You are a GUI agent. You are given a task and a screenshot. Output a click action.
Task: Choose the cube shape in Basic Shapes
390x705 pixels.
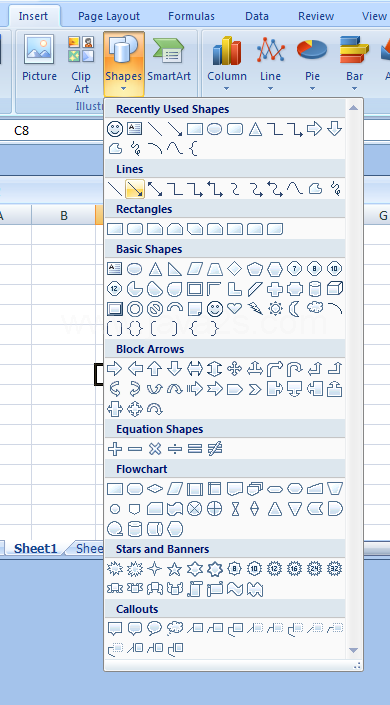[335, 289]
